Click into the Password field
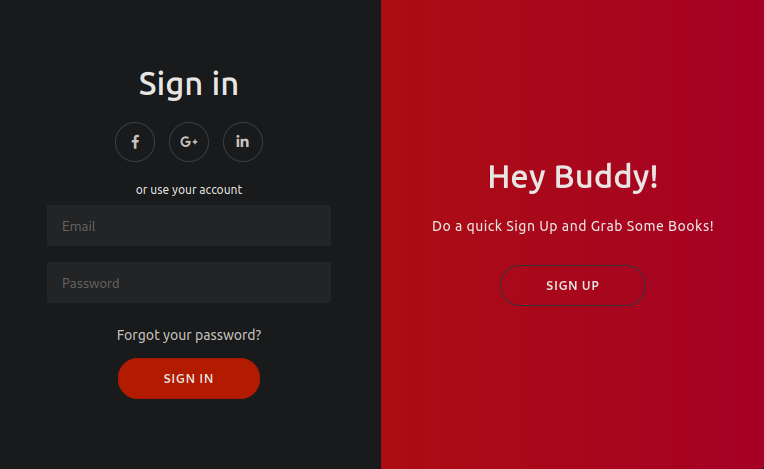The image size is (764, 469). pyautogui.click(x=189, y=283)
